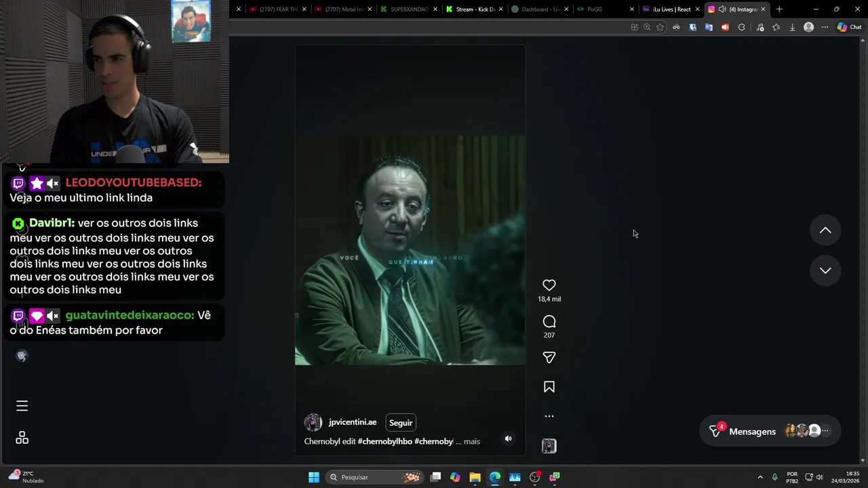Expand Mensagens with the three-dot bubble

point(825,431)
